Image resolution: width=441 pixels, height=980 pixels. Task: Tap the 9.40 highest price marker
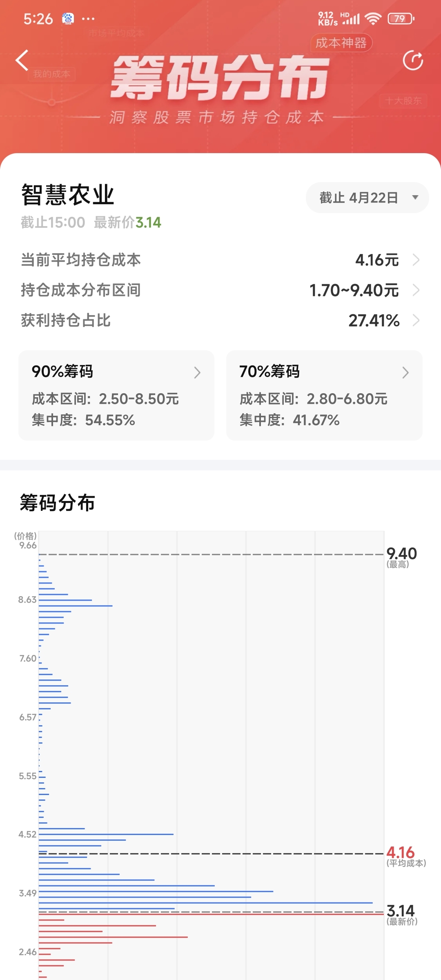401,554
